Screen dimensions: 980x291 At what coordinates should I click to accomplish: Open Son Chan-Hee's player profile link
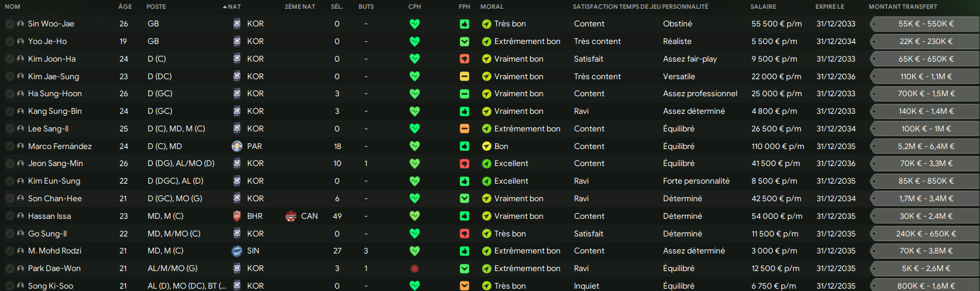55,199
